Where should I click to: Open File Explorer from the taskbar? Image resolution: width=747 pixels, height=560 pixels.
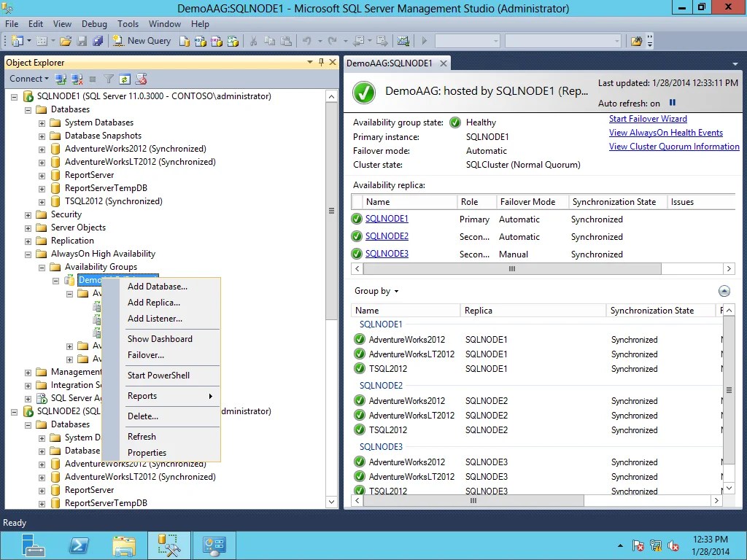point(124,545)
